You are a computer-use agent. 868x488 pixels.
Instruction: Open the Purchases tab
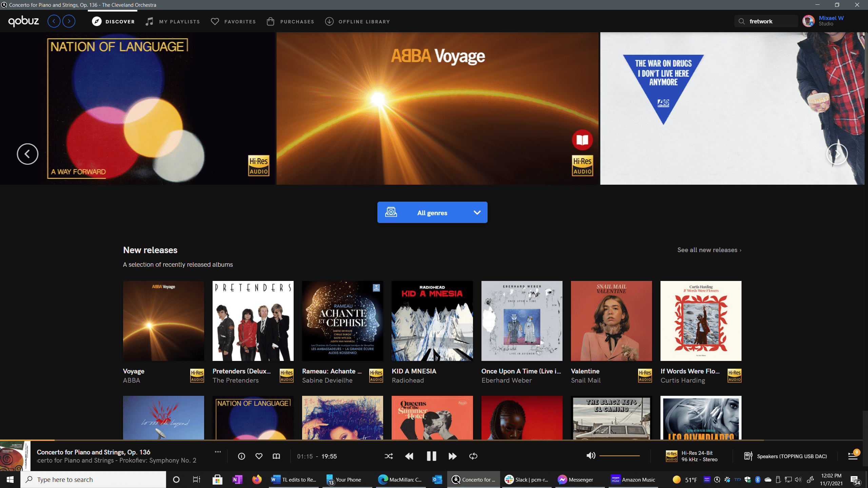coord(290,21)
